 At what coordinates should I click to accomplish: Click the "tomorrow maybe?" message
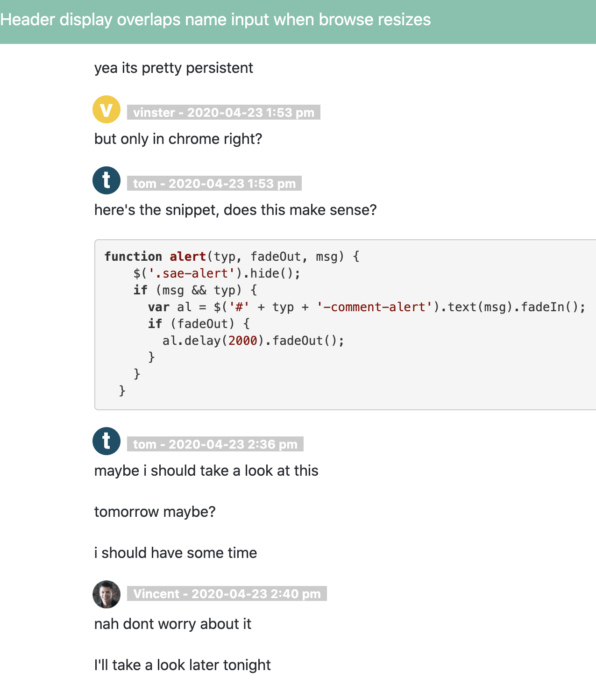coord(155,512)
